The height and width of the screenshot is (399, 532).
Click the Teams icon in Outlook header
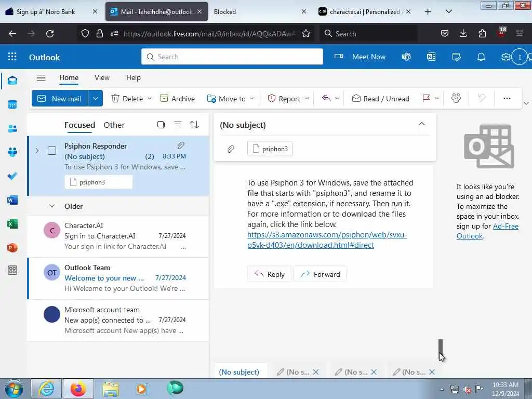coord(406,57)
